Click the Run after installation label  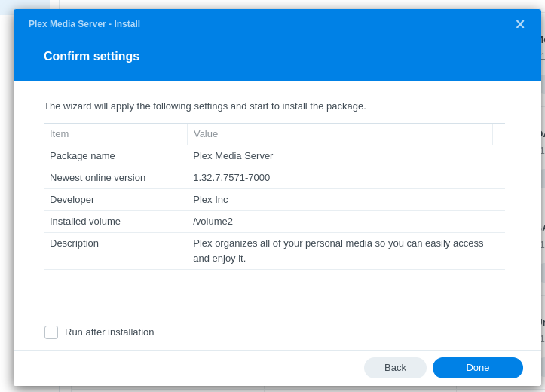[109, 332]
